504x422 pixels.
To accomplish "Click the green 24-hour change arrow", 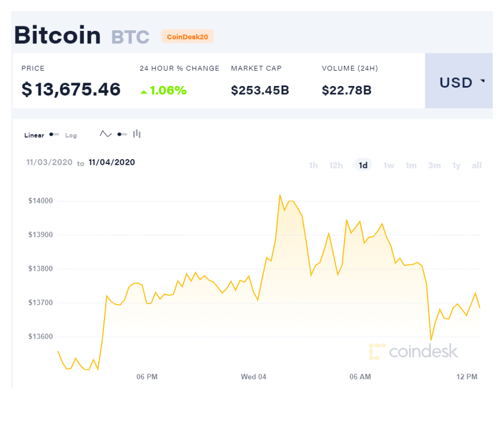I will point(144,92).
